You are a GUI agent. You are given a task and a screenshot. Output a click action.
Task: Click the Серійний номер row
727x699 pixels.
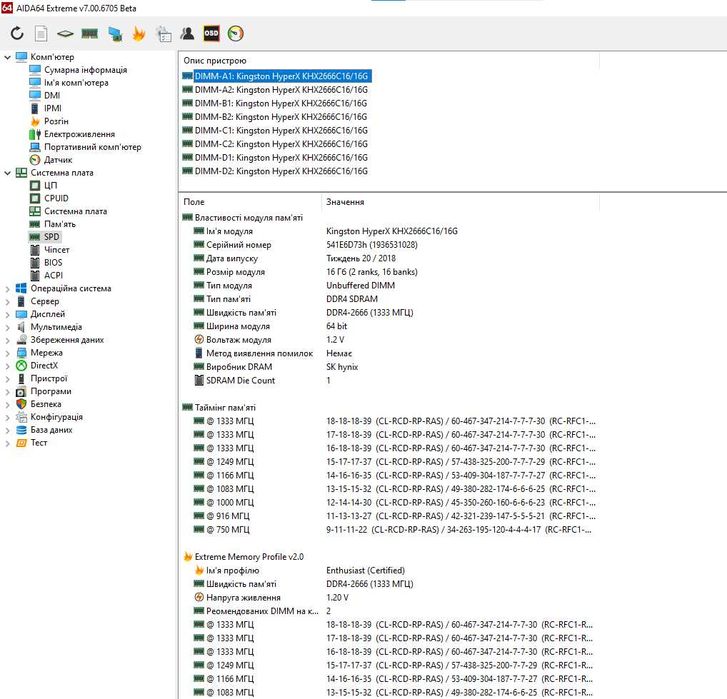pos(389,245)
